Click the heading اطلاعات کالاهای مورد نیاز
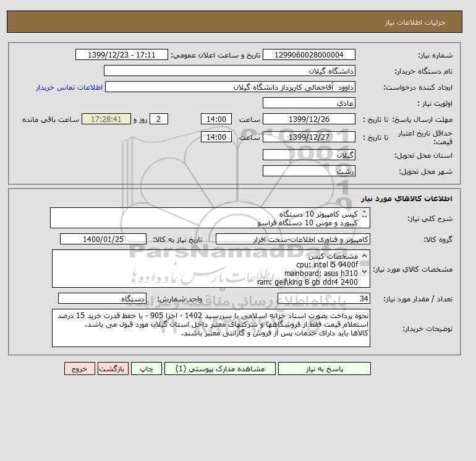 click(x=407, y=199)
